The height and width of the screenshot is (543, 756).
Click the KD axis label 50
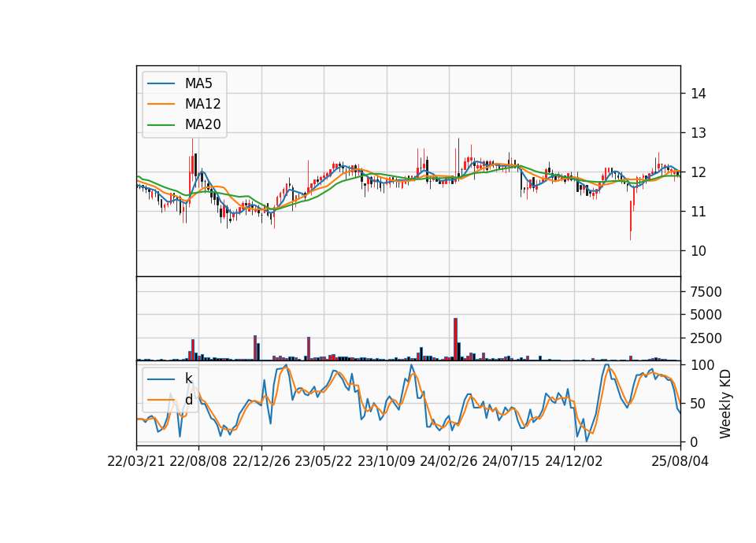click(699, 404)
